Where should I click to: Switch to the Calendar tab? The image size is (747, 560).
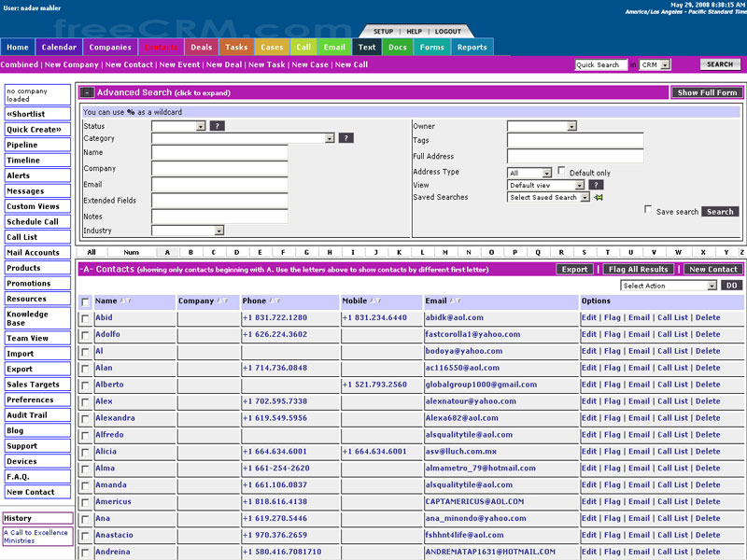click(x=59, y=48)
